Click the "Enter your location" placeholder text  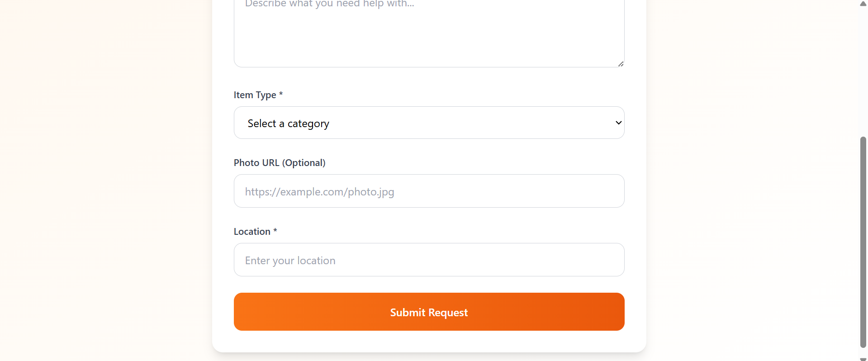pyautogui.click(x=290, y=261)
